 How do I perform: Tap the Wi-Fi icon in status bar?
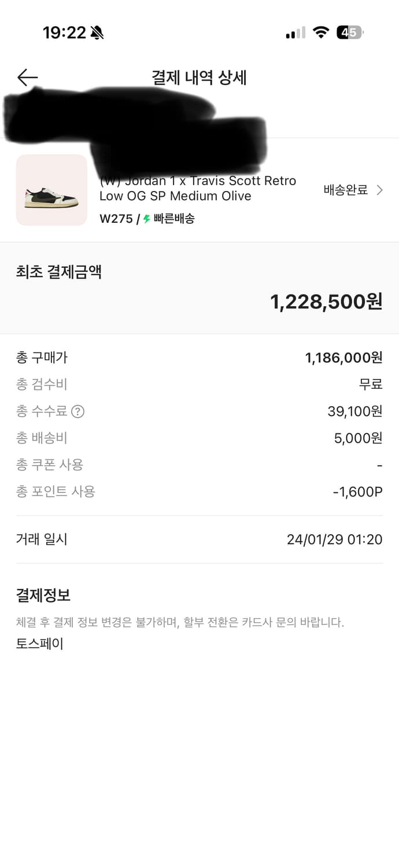[320, 32]
